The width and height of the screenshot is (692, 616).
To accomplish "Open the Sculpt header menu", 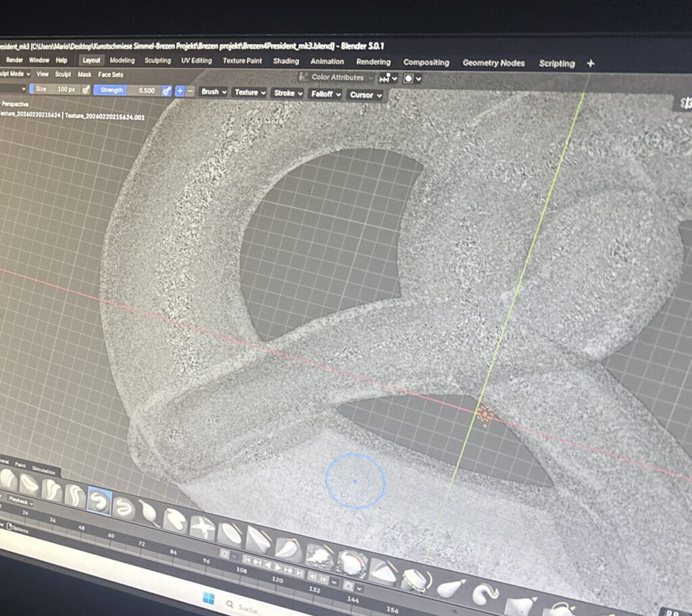I will pos(63,74).
